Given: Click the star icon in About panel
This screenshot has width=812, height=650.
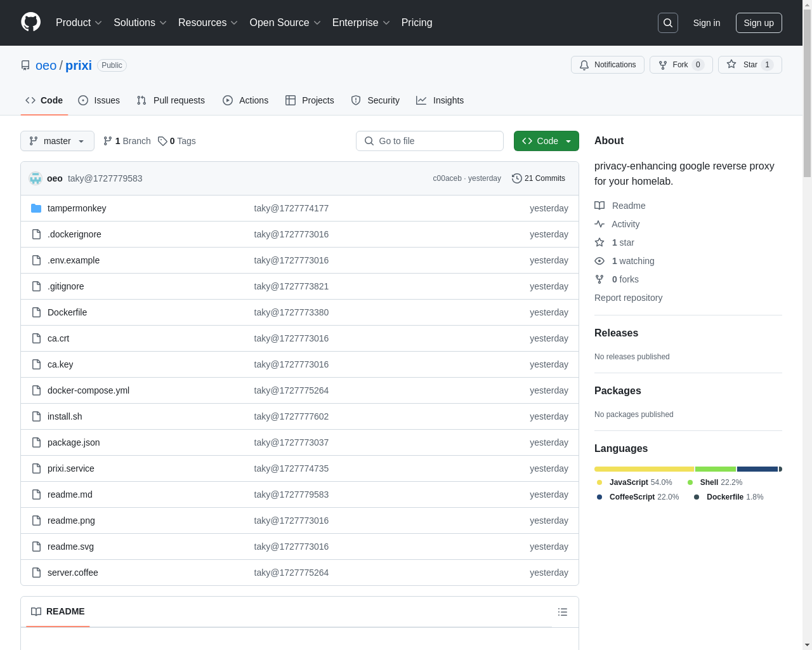Looking at the screenshot, I should (x=599, y=242).
